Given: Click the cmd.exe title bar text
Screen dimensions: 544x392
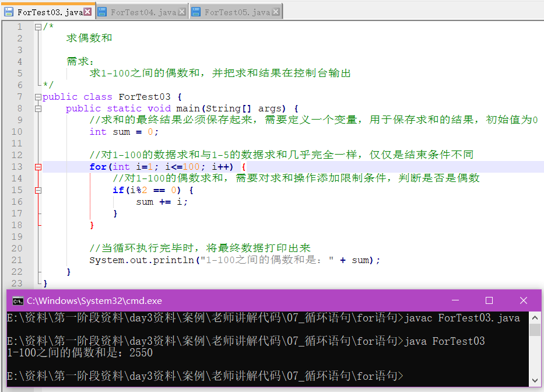Looking at the screenshot, I should (x=94, y=300).
